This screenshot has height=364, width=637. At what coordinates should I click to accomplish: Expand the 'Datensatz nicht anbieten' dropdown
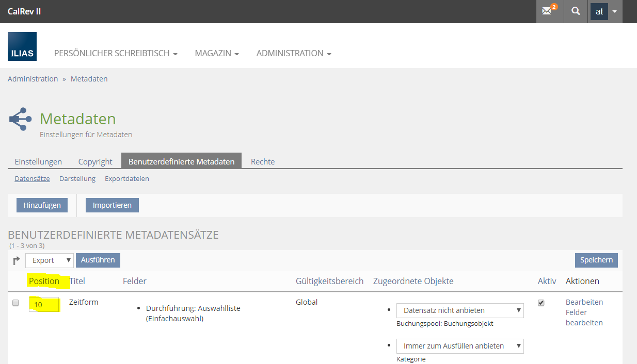coord(460,310)
